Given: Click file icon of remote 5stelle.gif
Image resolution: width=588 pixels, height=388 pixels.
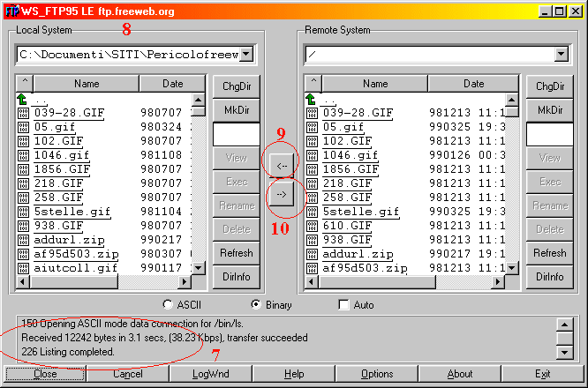Looking at the screenshot, I should (x=312, y=212).
